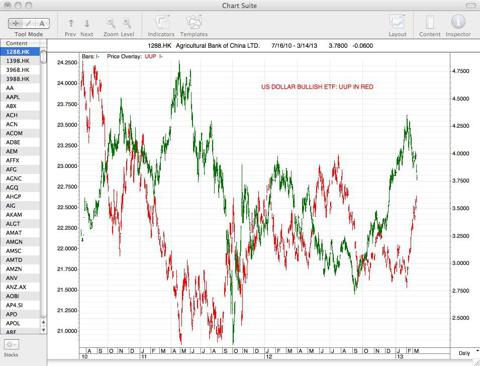
Task: Select the crosshair tool mode
Action: [x=15, y=23]
